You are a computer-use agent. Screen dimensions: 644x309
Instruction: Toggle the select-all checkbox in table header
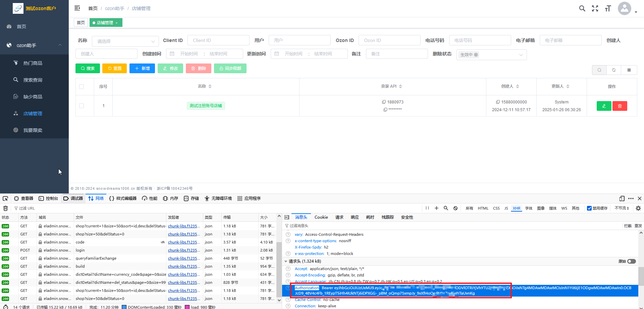(82, 87)
